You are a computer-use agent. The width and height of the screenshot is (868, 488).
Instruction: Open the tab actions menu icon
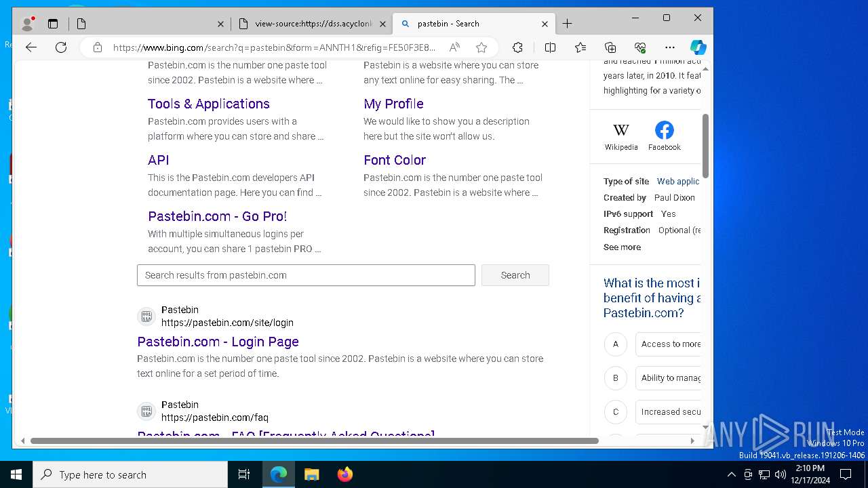[x=53, y=24]
